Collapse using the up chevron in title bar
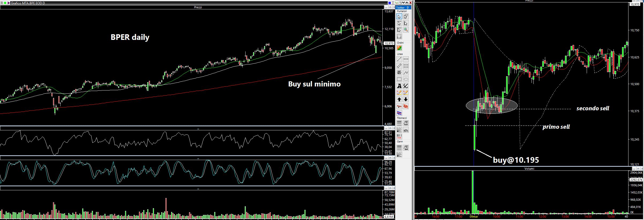The height and width of the screenshot is (220, 644). coord(407,3)
